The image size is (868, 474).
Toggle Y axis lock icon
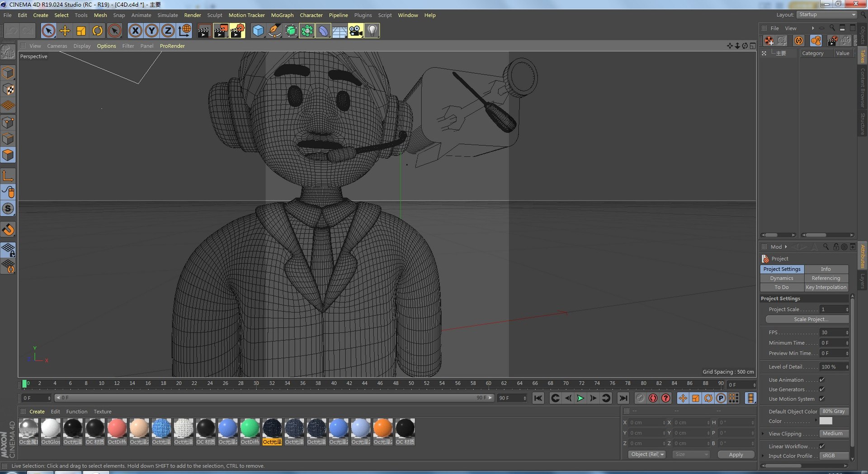pos(151,31)
